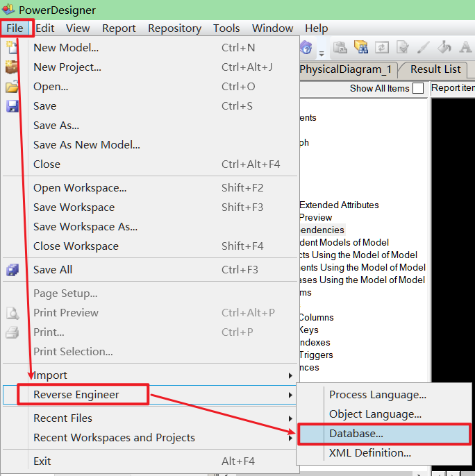The width and height of the screenshot is (475, 476).
Task: Choose XML Definition... from submenu
Action: [384, 453]
